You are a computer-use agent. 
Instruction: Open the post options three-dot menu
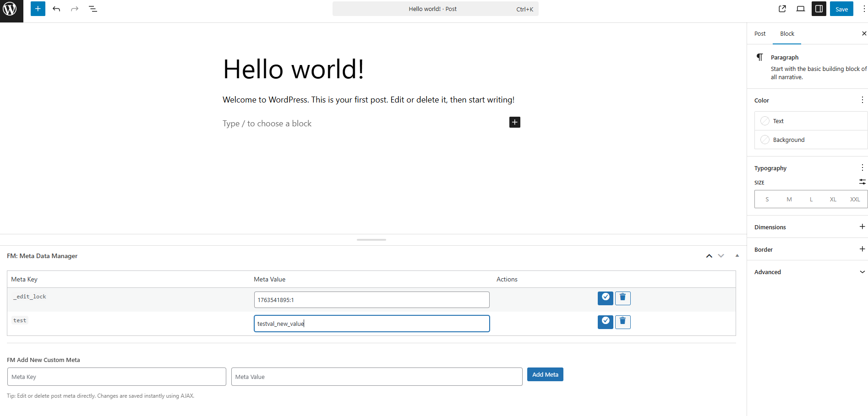point(864,9)
